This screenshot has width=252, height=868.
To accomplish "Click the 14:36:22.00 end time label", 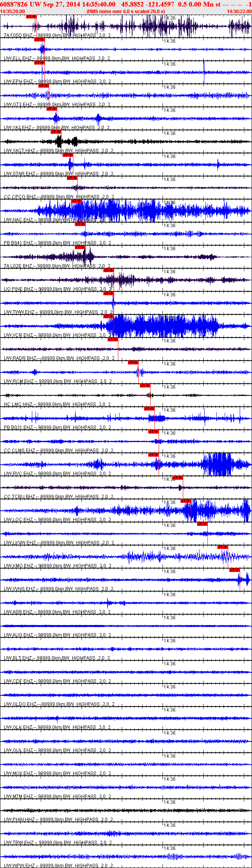I will click(x=239, y=12).
